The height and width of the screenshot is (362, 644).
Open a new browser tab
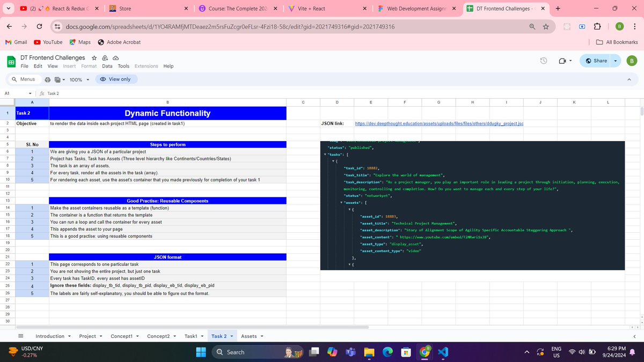(x=558, y=9)
